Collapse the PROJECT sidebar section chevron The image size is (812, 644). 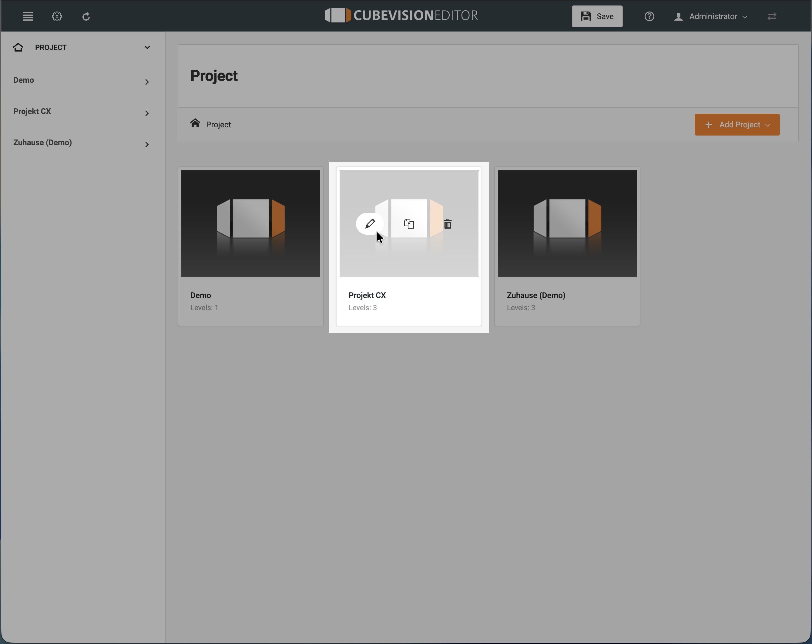(x=147, y=48)
